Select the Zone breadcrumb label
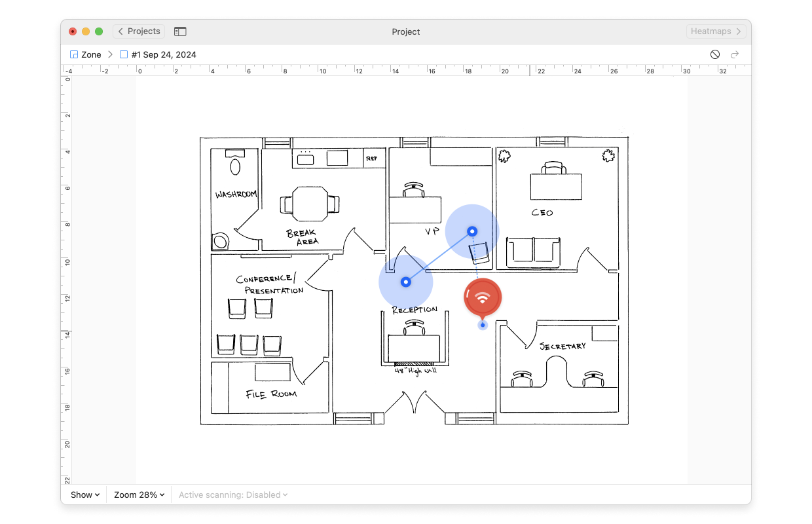812x524 pixels. pyautogui.click(x=91, y=55)
